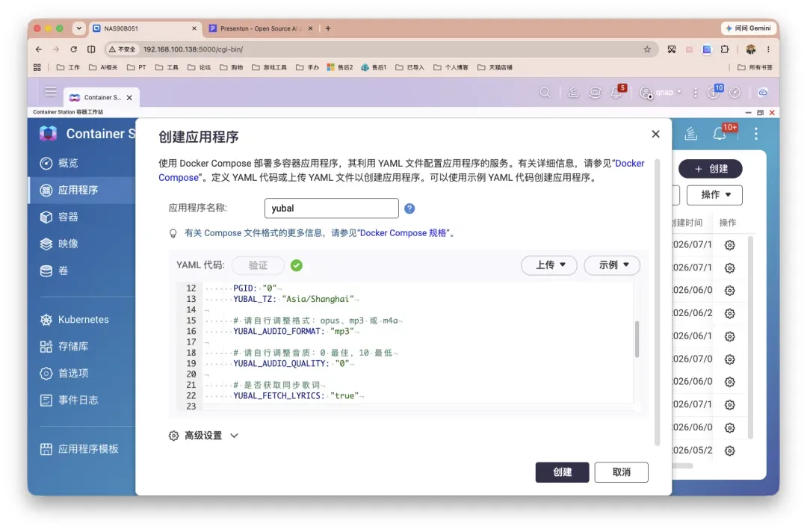Click the help icon beside application name
Viewport: 807px width, 532px height.
pyautogui.click(x=409, y=208)
